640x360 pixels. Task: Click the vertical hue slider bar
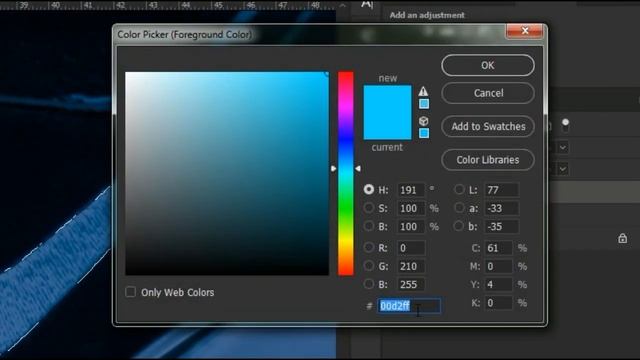[x=346, y=173]
